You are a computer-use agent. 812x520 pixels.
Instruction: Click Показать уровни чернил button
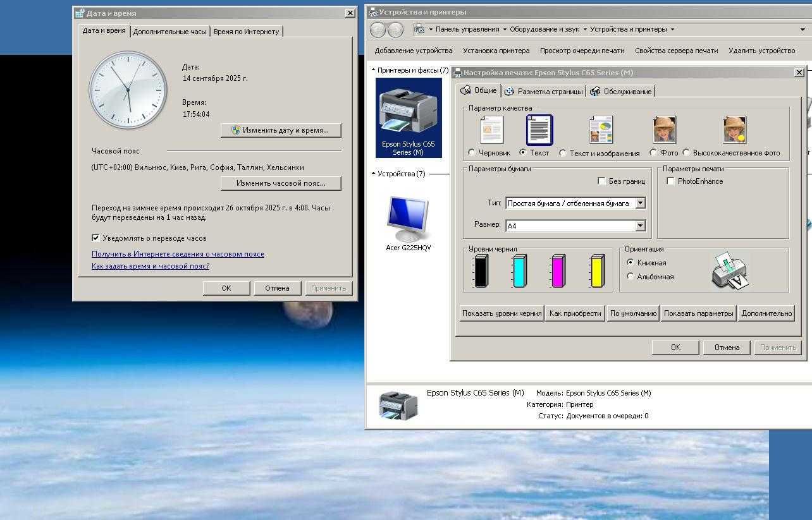[501, 313]
